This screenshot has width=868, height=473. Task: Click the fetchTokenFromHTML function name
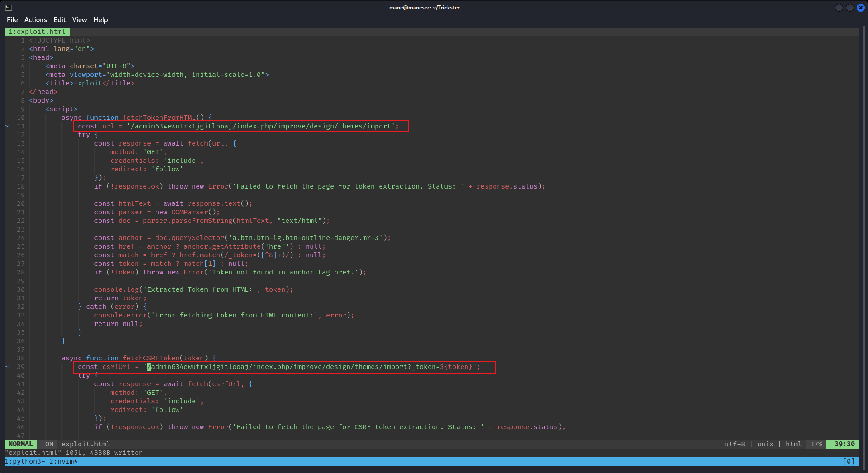tap(159, 118)
